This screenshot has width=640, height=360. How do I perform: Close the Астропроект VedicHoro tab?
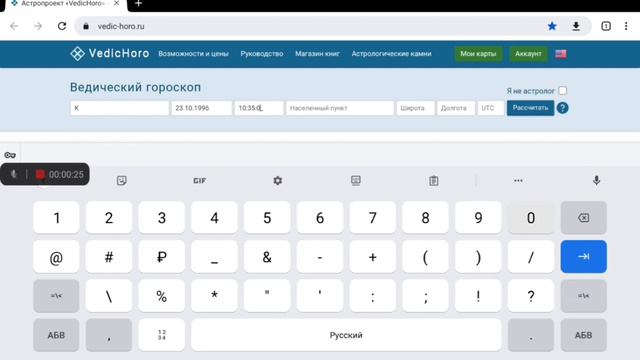click(116, 3)
